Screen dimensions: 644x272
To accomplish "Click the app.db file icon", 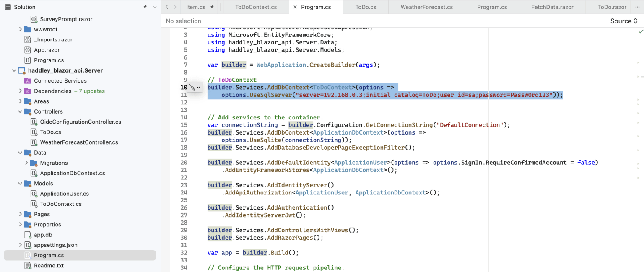I will pos(28,235).
